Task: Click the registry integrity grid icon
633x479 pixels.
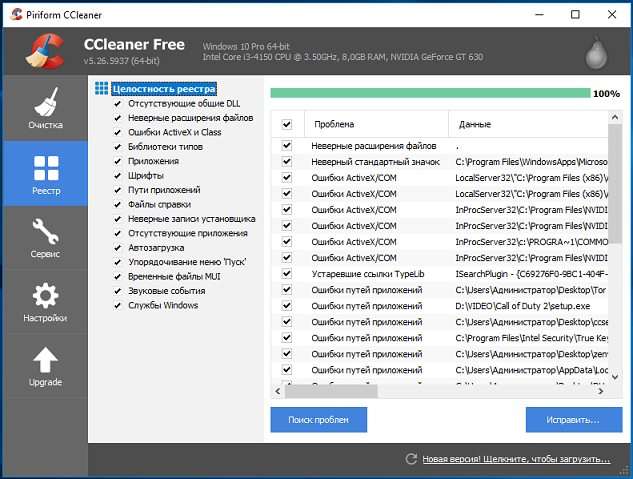Action: point(101,88)
